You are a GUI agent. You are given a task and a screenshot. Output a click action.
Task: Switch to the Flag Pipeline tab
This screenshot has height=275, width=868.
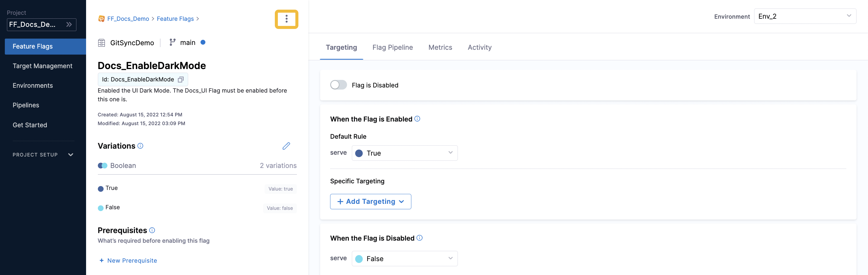(392, 47)
